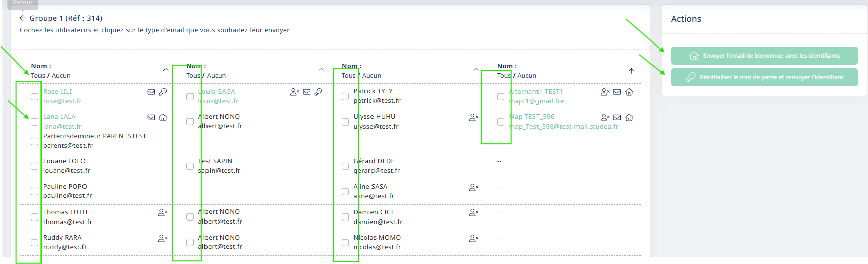
Task: Click the envelope icon in Louis GAGA's row
Action: [306, 92]
